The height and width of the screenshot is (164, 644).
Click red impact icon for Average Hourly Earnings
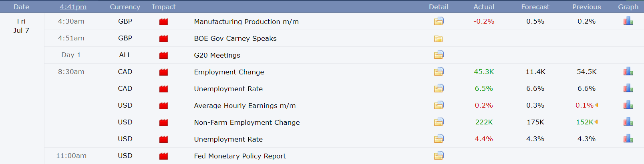pos(163,106)
